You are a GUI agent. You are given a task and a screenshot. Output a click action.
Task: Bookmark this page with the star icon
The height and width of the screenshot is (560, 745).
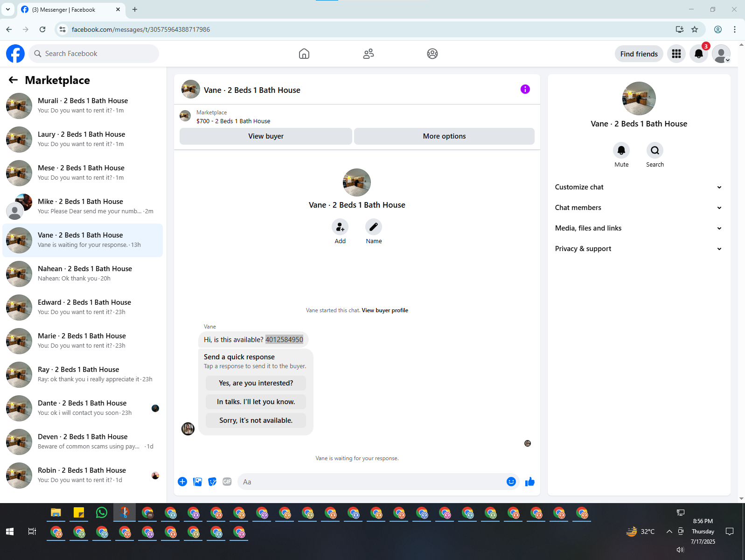pyautogui.click(x=695, y=29)
